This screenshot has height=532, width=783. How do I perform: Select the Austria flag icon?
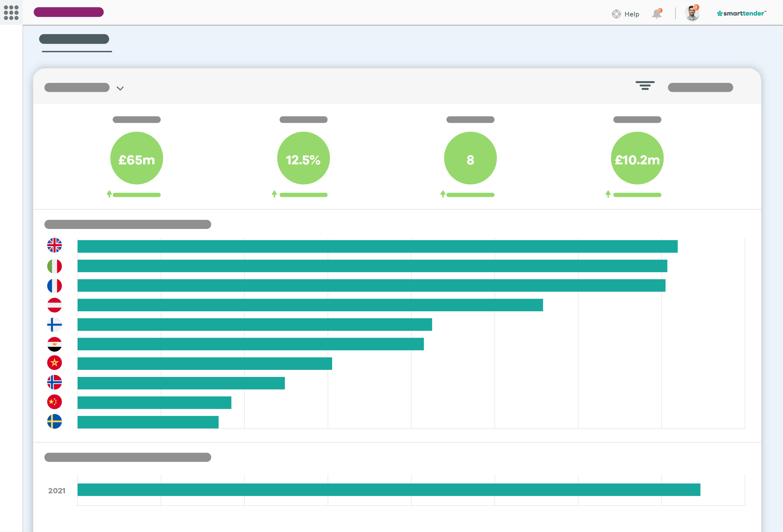click(x=54, y=305)
